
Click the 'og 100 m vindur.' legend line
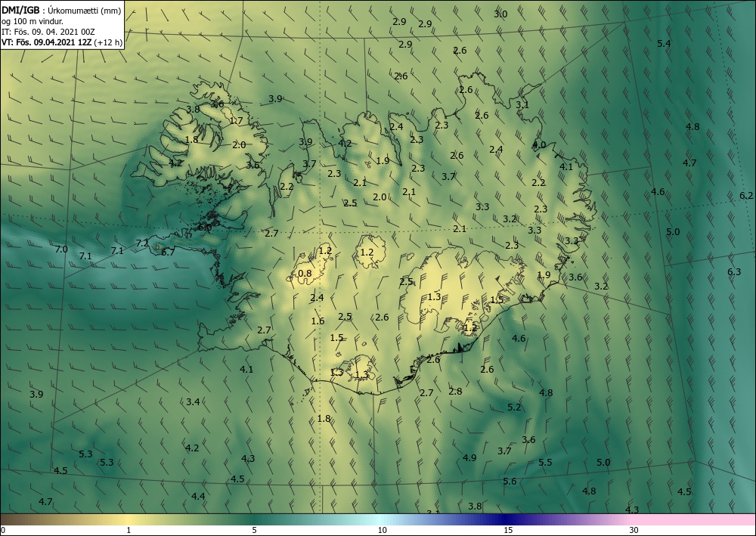pos(33,21)
